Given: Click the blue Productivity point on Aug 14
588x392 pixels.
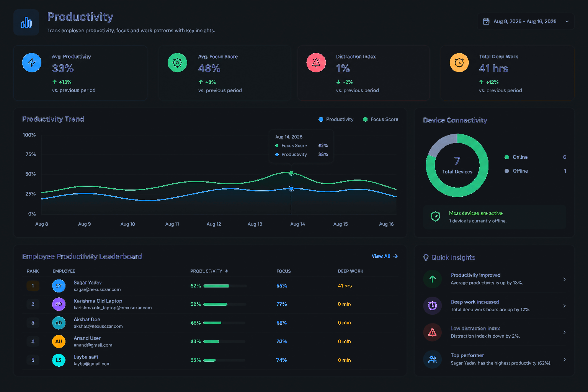Looking at the screenshot, I should [x=291, y=189].
